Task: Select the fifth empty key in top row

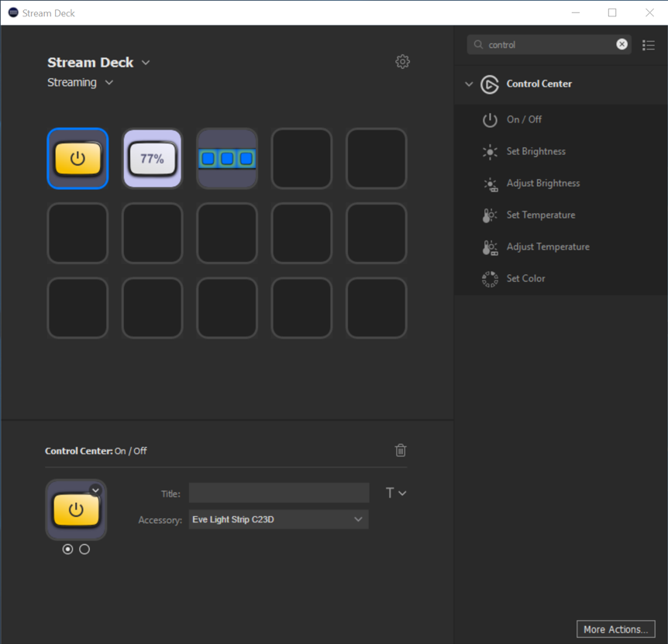Action: click(376, 158)
